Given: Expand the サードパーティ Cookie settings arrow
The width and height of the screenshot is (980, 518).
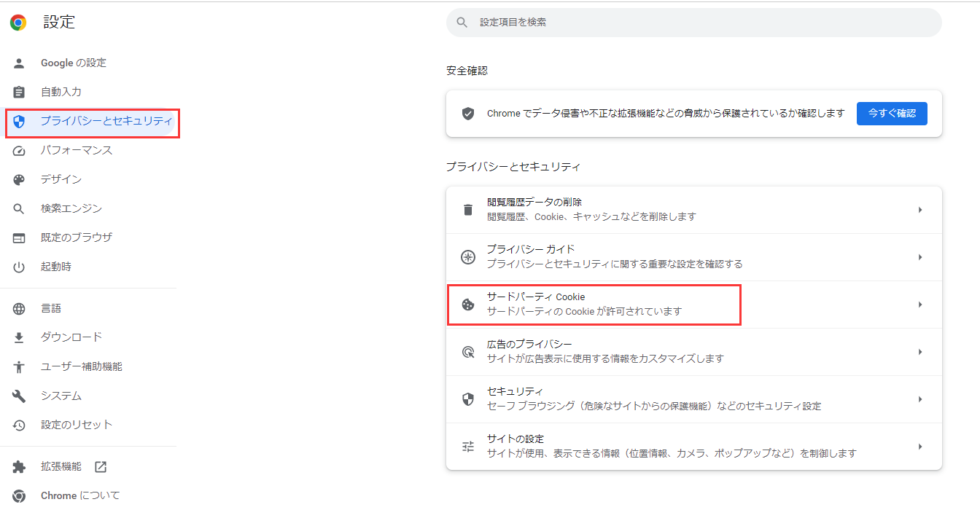Looking at the screenshot, I should [x=920, y=303].
